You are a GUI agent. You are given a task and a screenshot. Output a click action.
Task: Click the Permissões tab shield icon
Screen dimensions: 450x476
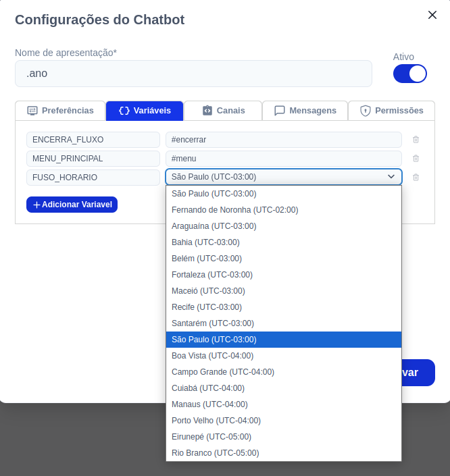(x=366, y=111)
